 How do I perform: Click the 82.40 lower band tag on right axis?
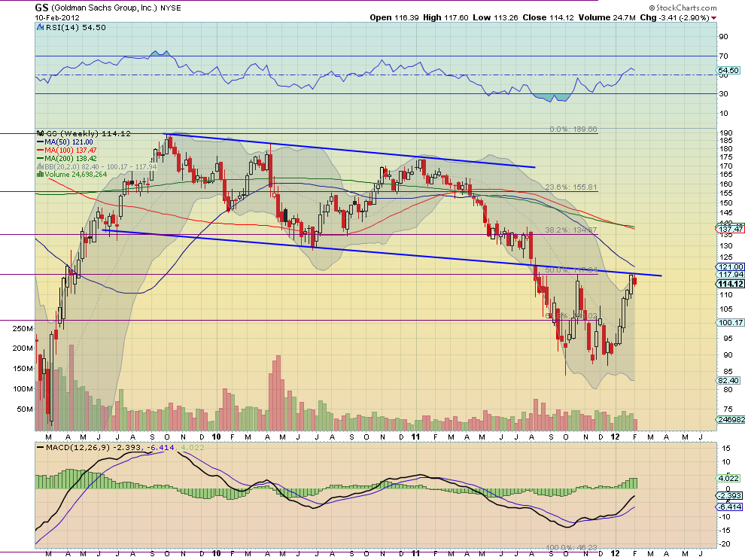pos(729,380)
